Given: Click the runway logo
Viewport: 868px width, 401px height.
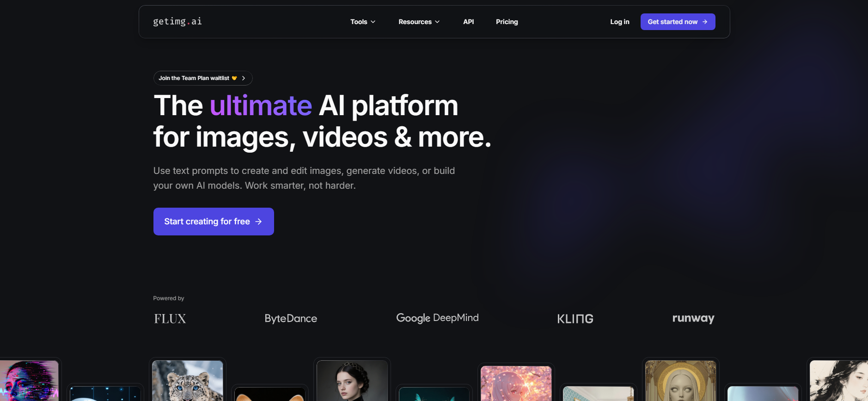Looking at the screenshot, I should tap(693, 318).
